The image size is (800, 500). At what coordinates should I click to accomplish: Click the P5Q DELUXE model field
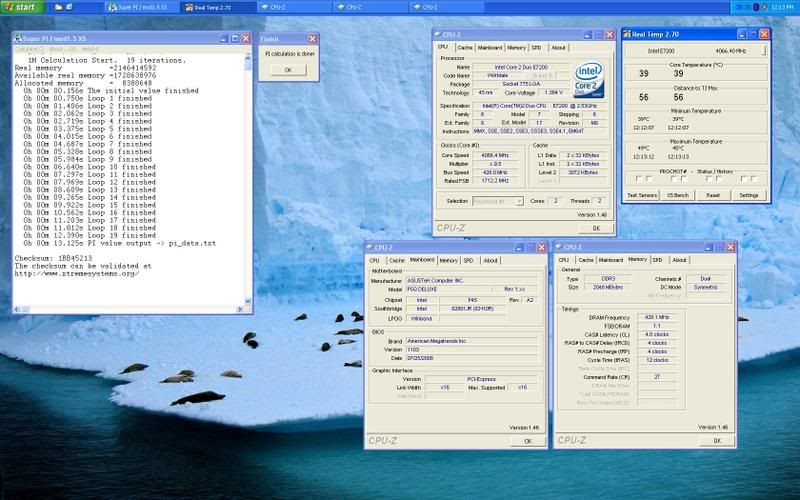point(447,289)
